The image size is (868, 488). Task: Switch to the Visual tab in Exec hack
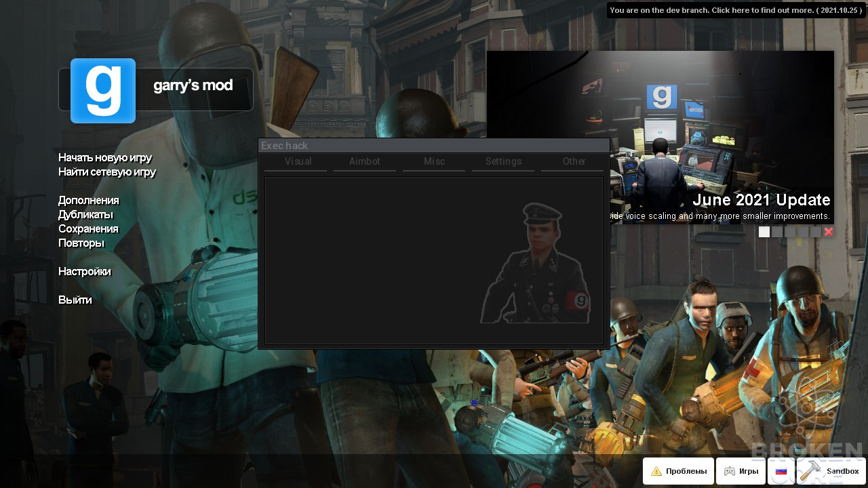(298, 162)
